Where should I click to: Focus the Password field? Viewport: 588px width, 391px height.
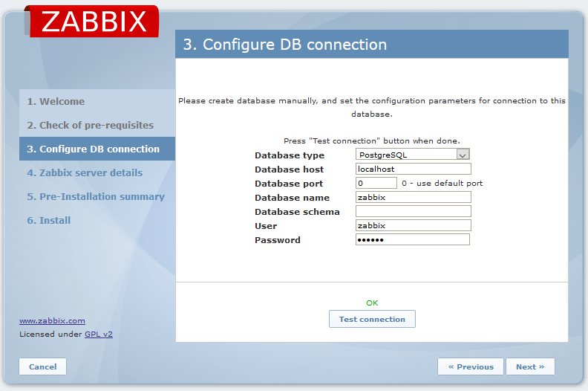413,239
